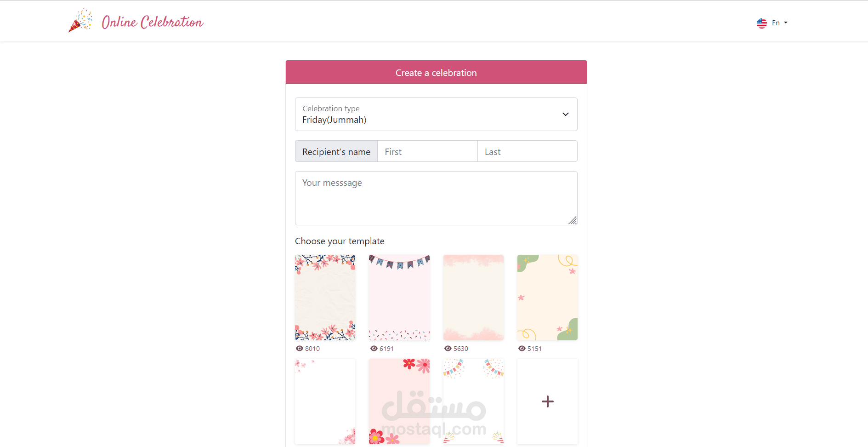Click the eye icon beside 5151

click(522, 349)
